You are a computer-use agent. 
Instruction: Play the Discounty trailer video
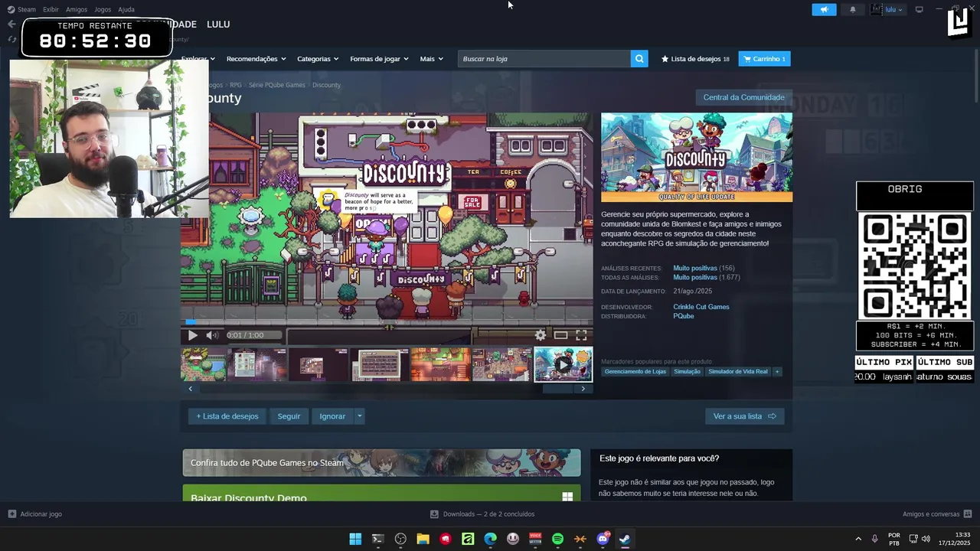point(192,335)
